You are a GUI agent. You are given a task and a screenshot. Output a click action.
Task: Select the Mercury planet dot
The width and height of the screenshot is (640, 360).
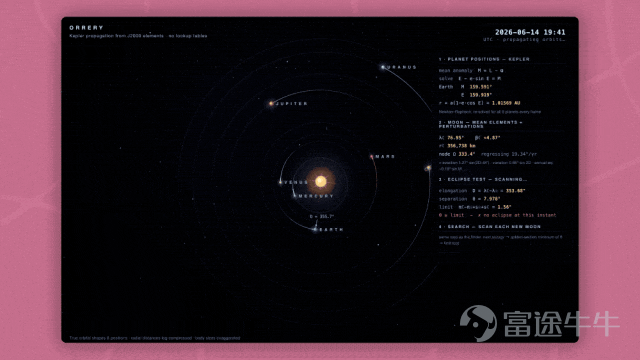[295, 196]
